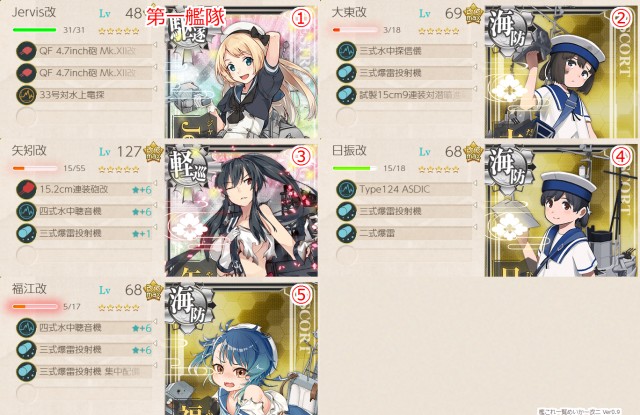Click the Jervis改 ship name
640x415 pixels.
[x=34, y=12]
